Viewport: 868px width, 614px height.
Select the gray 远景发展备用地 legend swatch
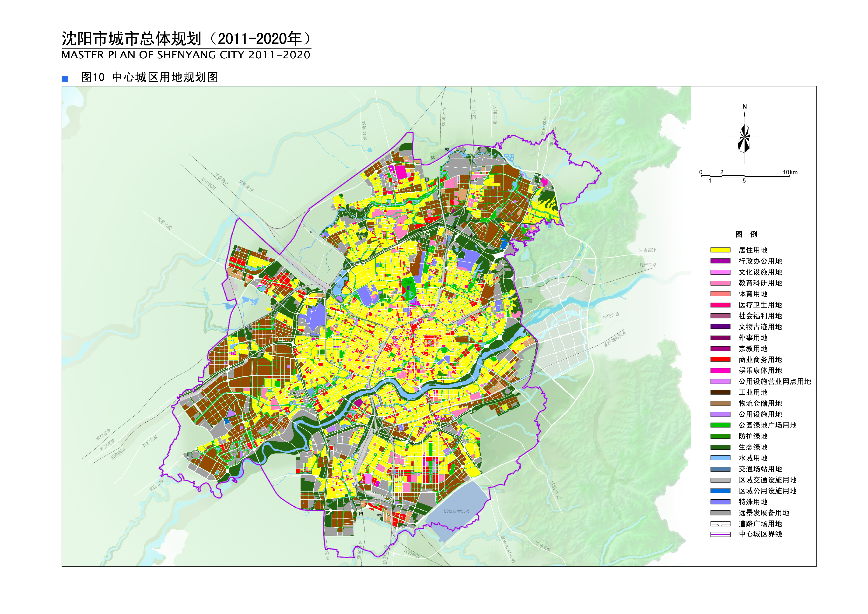point(720,513)
